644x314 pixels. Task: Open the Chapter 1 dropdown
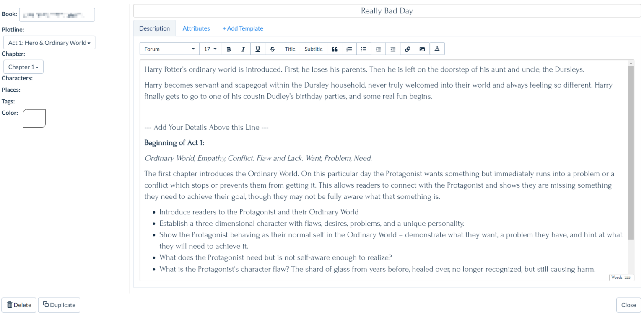(23, 67)
